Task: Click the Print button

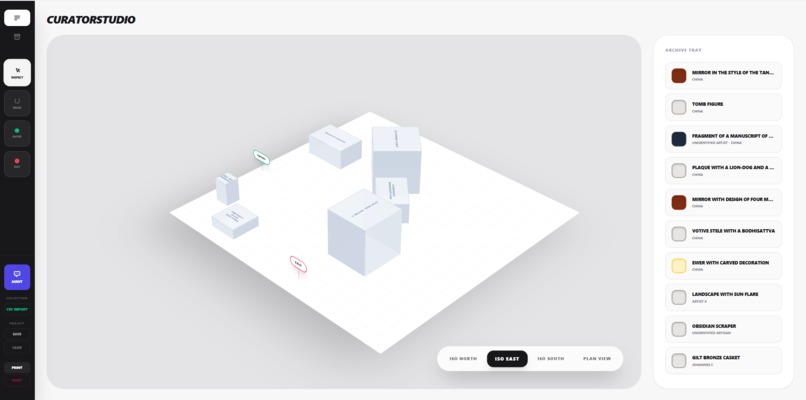Action: [x=17, y=368]
